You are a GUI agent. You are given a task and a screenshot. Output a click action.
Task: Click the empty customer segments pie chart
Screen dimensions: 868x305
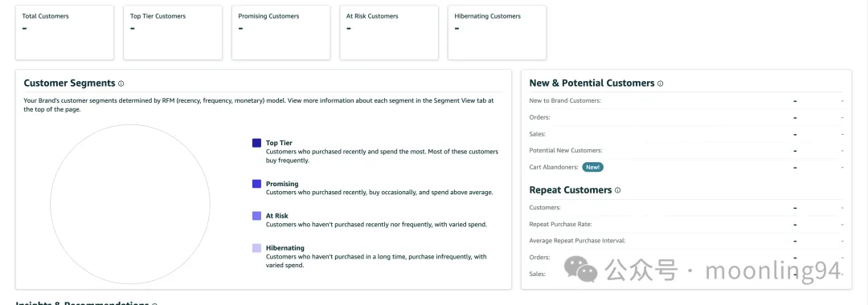pos(130,205)
